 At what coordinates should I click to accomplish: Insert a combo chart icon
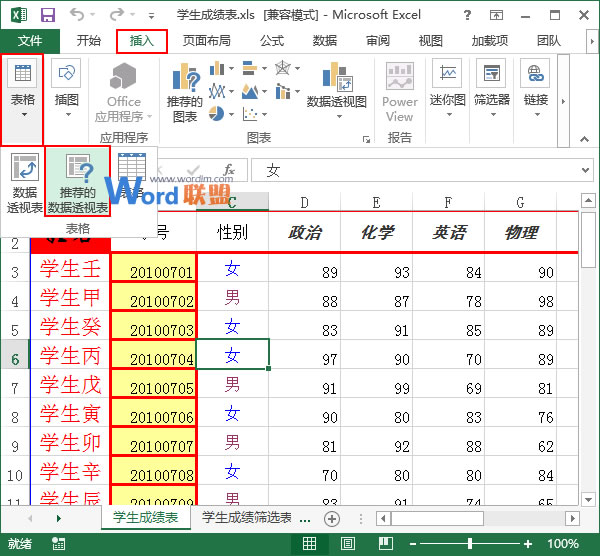click(283, 91)
